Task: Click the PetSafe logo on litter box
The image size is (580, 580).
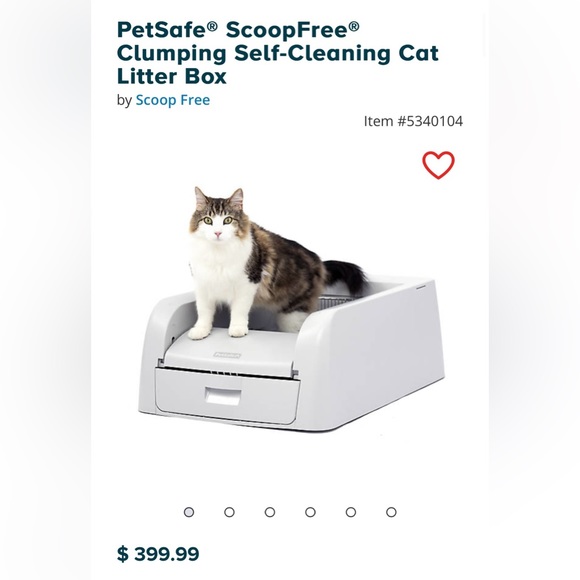Action: (x=227, y=355)
